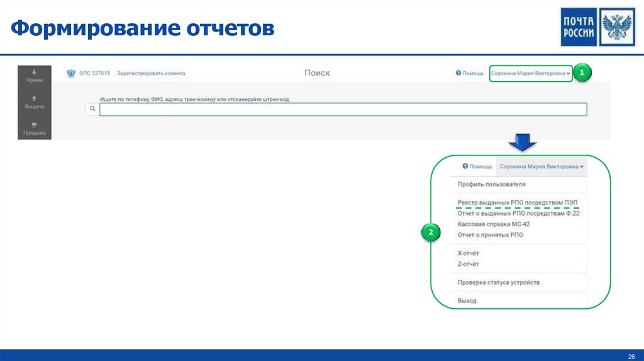
Task: Open the Продажа cart section in the sidebar
Action: click(x=35, y=128)
